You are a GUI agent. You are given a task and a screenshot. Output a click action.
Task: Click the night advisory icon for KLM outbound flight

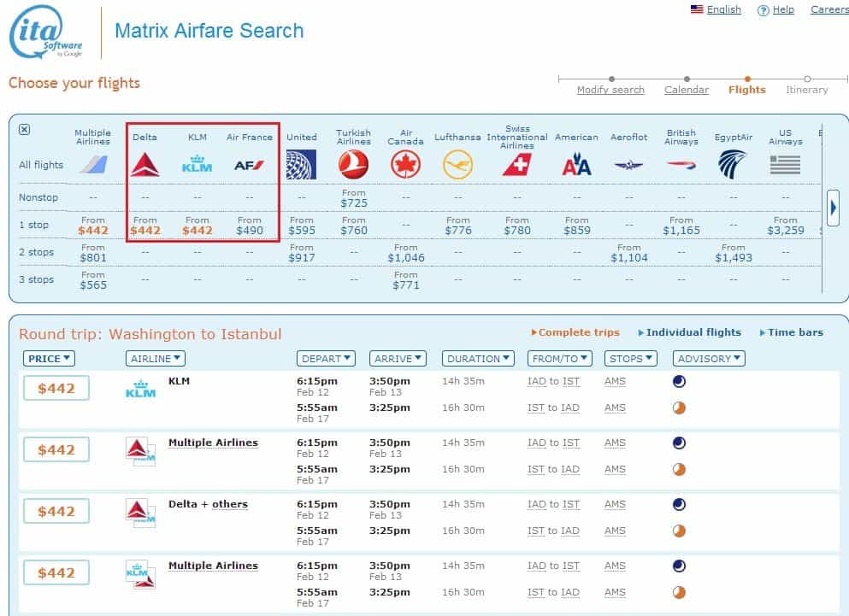[x=679, y=381]
